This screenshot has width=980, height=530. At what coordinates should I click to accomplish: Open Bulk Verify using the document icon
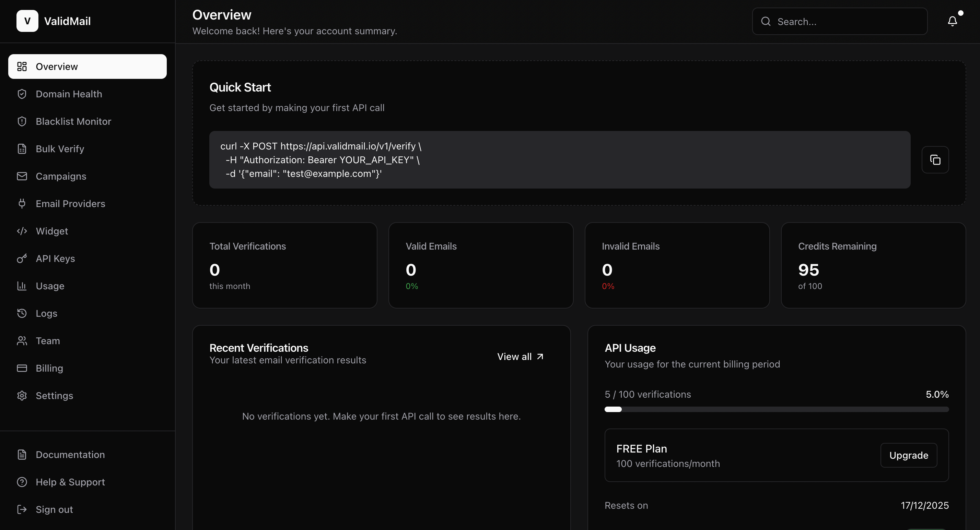(x=22, y=149)
